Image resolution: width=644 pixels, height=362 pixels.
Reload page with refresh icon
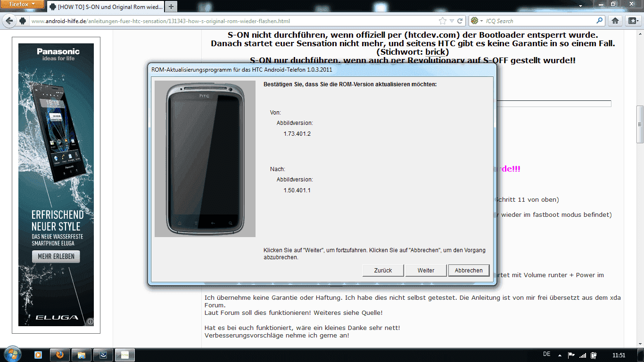tap(460, 21)
